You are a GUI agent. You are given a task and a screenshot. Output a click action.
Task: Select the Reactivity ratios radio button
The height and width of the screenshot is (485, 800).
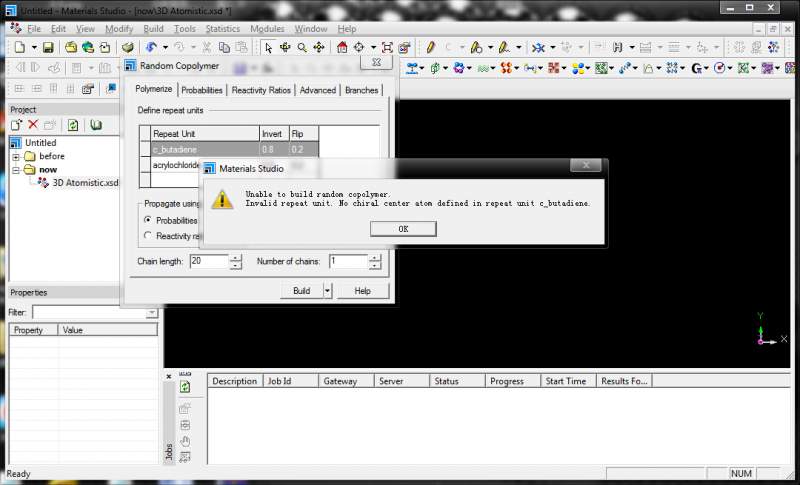tap(148, 235)
